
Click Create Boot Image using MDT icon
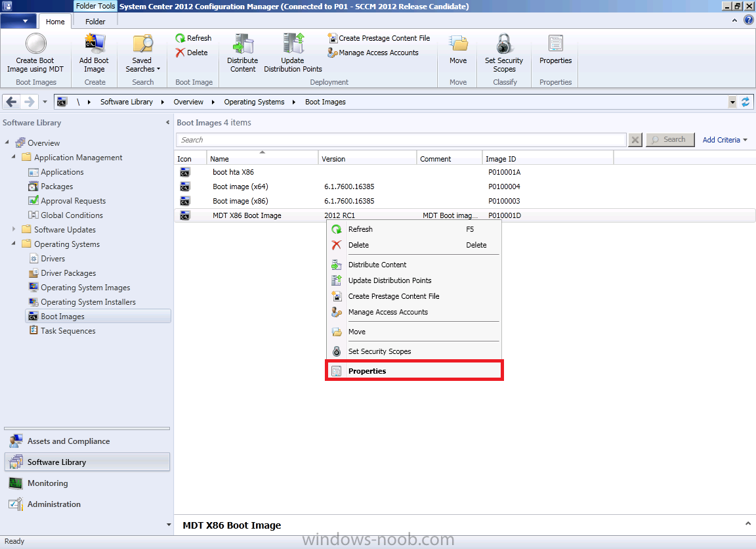[x=35, y=43]
